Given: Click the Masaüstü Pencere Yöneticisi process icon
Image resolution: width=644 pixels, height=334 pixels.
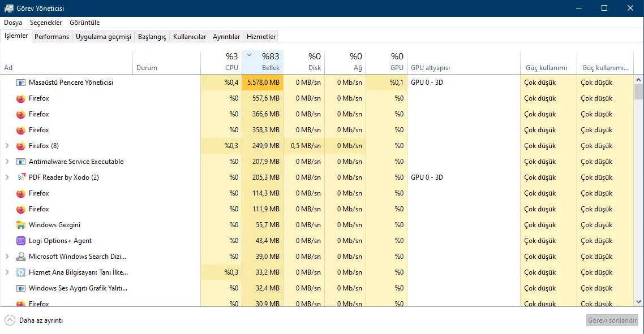Looking at the screenshot, I should coord(21,83).
